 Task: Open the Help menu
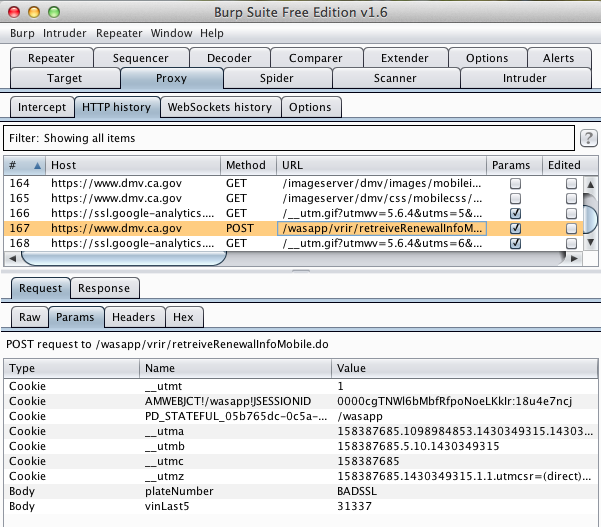212,33
